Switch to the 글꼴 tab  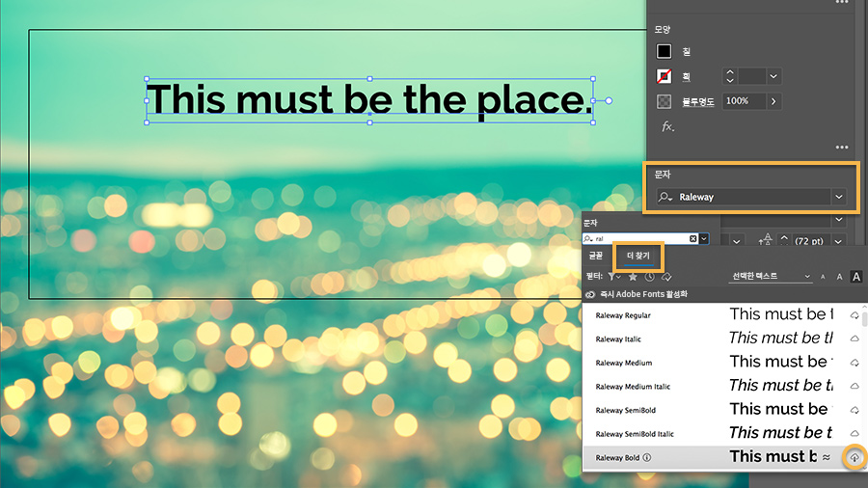pyautogui.click(x=596, y=255)
